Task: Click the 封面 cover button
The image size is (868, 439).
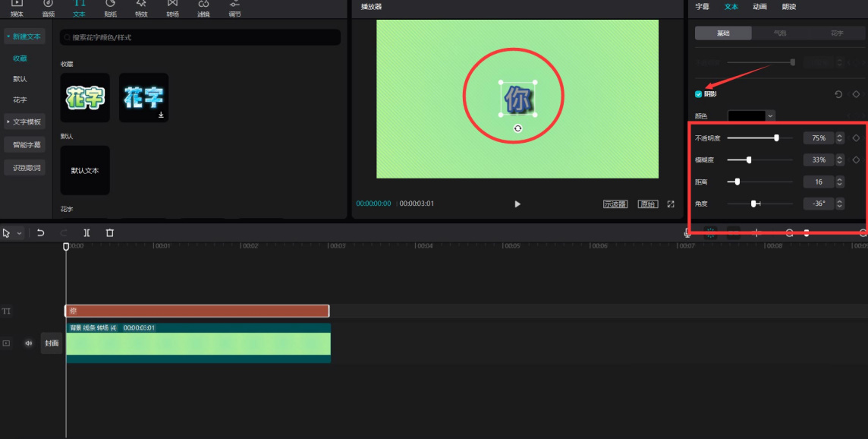Action: click(x=52, y=343)
